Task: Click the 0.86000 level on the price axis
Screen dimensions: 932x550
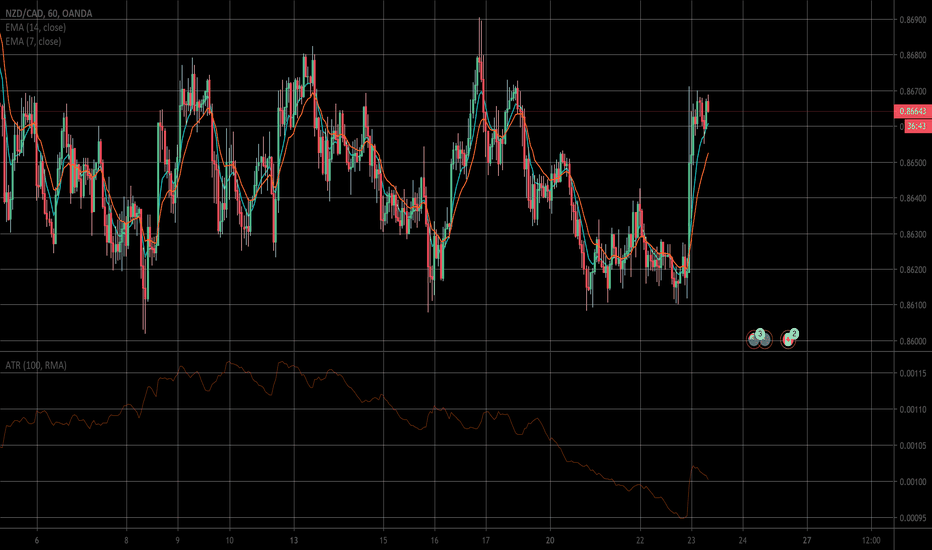Action: point(911,342)
